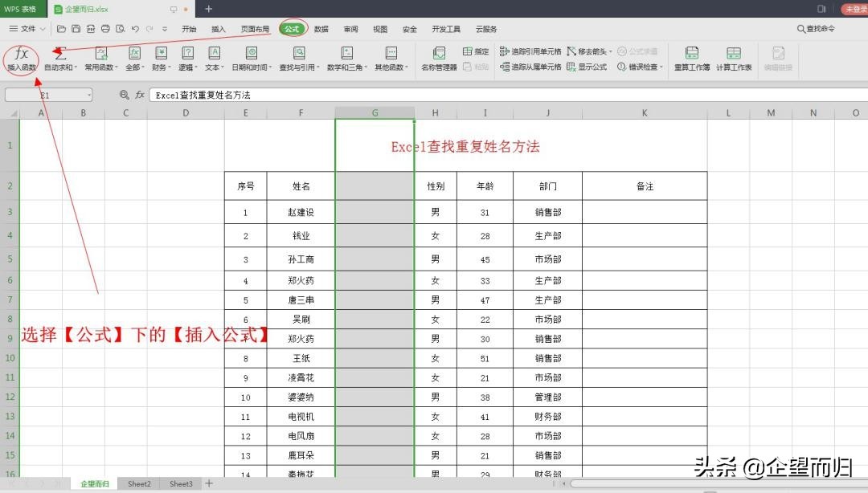Expand the 财务 dropdown arrow

coord(169,67)
